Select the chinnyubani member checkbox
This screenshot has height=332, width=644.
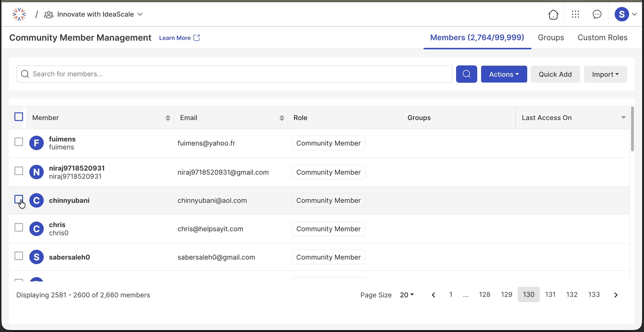19,200
